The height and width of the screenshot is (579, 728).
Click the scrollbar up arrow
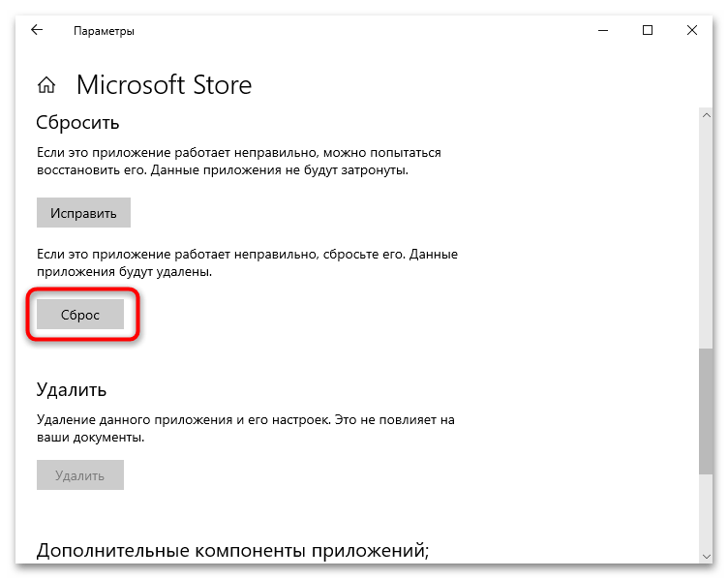click(706, 115)
